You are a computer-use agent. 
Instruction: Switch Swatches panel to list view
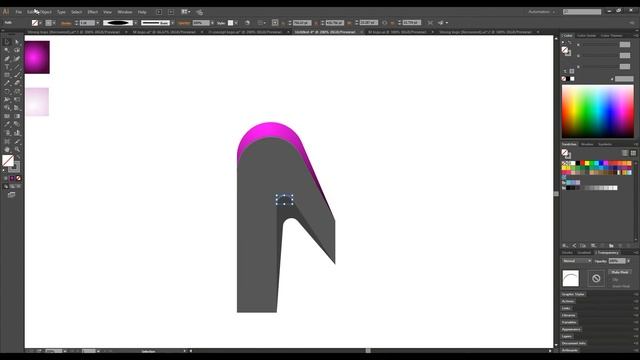coord(625,153)
